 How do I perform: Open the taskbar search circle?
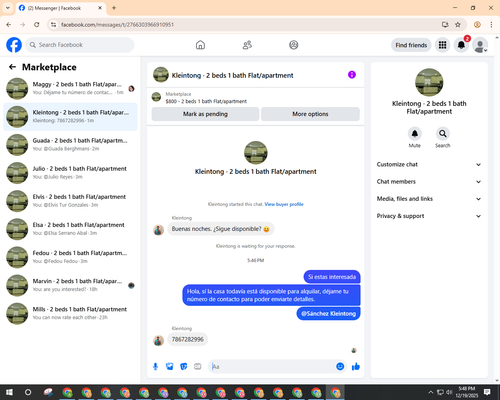(28, 392)
